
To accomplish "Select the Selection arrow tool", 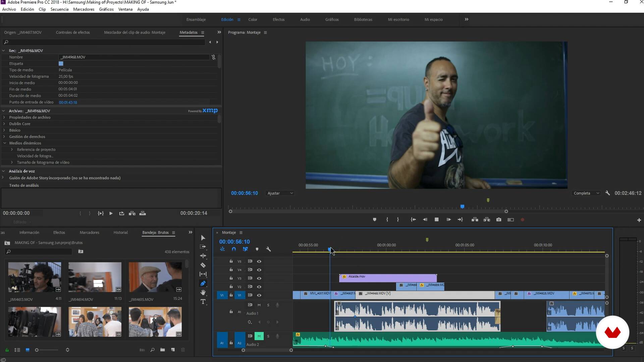I will pos(203,238).
